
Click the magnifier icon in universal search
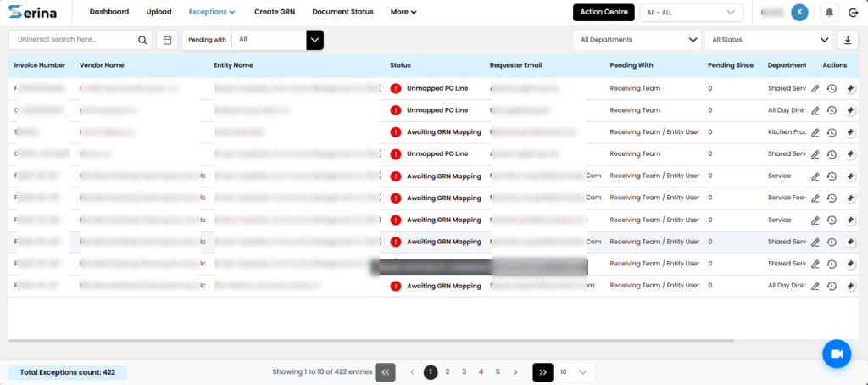(x=142, y=40)
